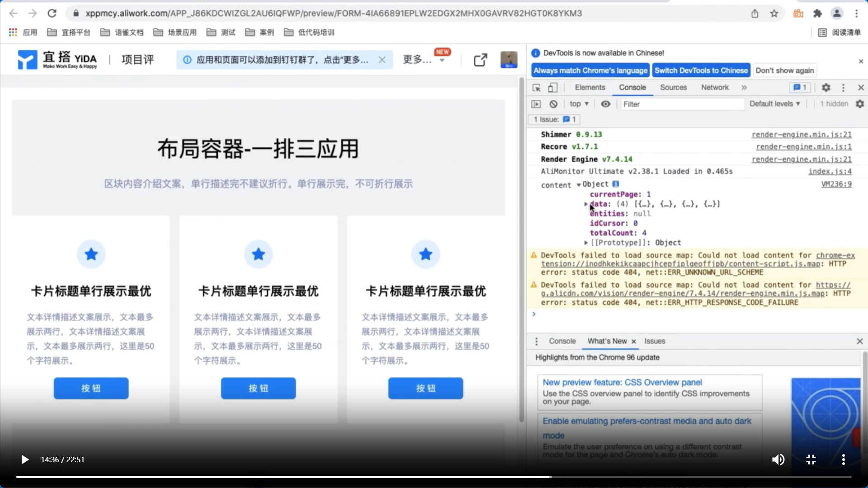Screen dimensions: 868x488
Task: Click the inspect element picker icon
Action: coord(537,88)
